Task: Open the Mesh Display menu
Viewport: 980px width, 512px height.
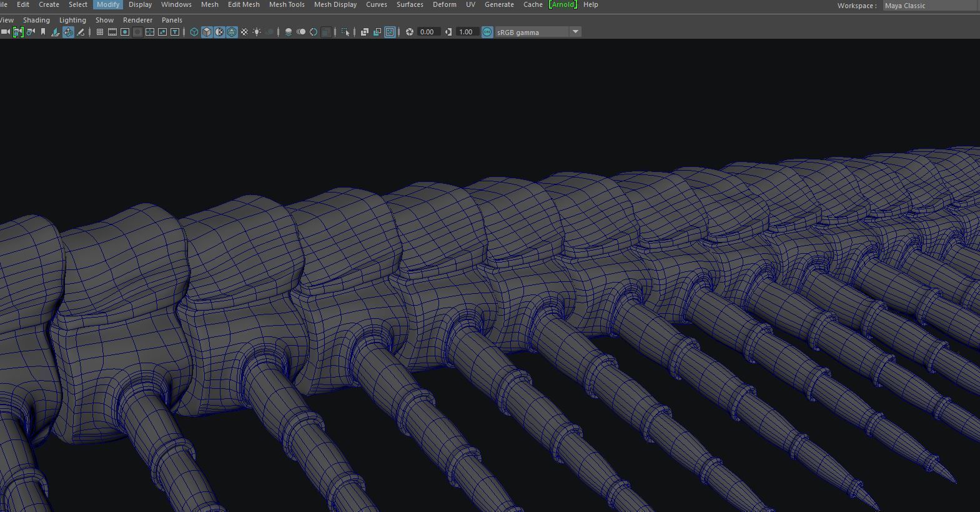Action: [335, 4]
